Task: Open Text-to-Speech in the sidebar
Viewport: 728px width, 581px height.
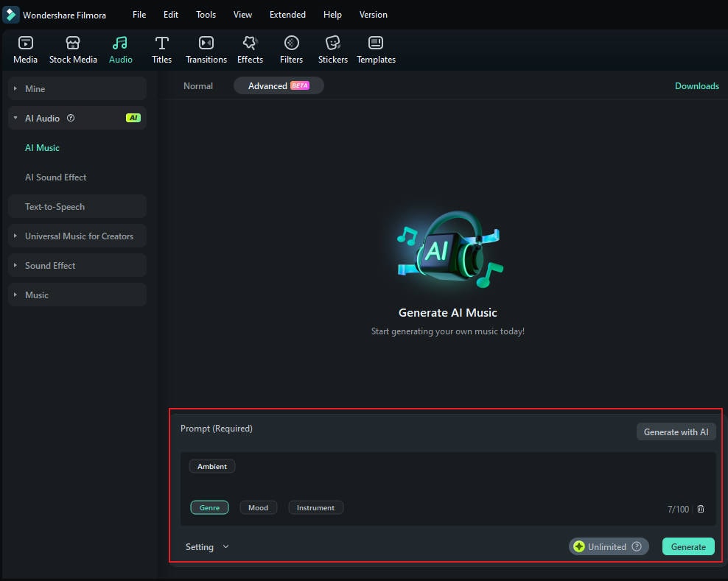Action: pyautogui.click(x=77, y=206)
